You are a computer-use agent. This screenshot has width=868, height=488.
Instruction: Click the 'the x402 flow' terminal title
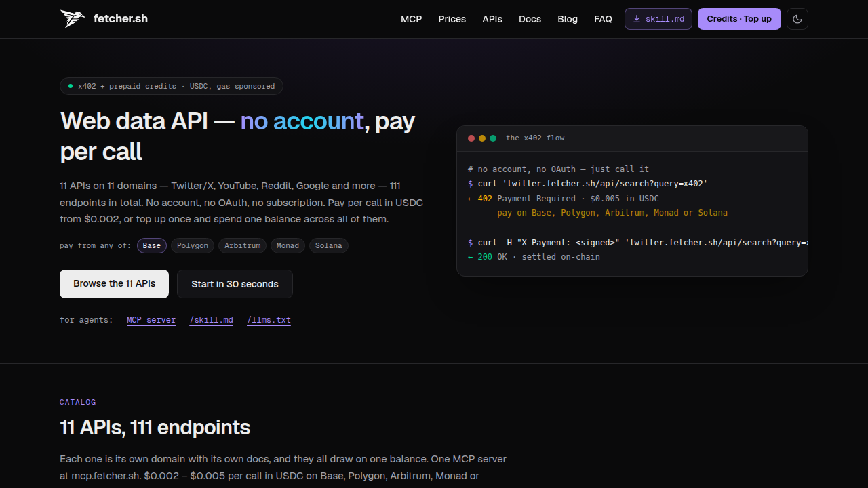coord(535,138)
